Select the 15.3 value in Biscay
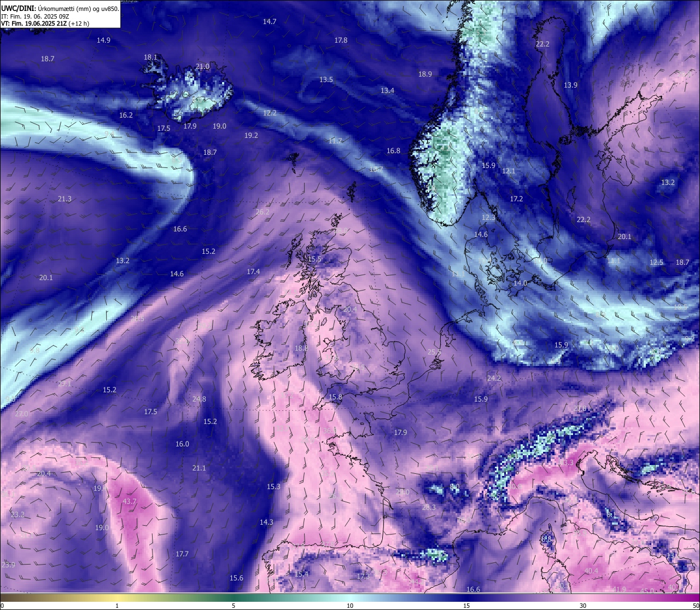The width and height of the screenshot is (700, 610). pos(273,486)
